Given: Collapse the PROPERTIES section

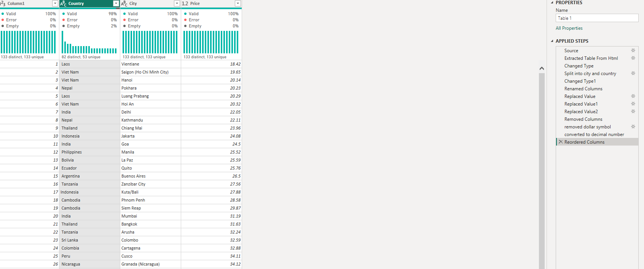Looking at the screenshot, I should [552, 3].
